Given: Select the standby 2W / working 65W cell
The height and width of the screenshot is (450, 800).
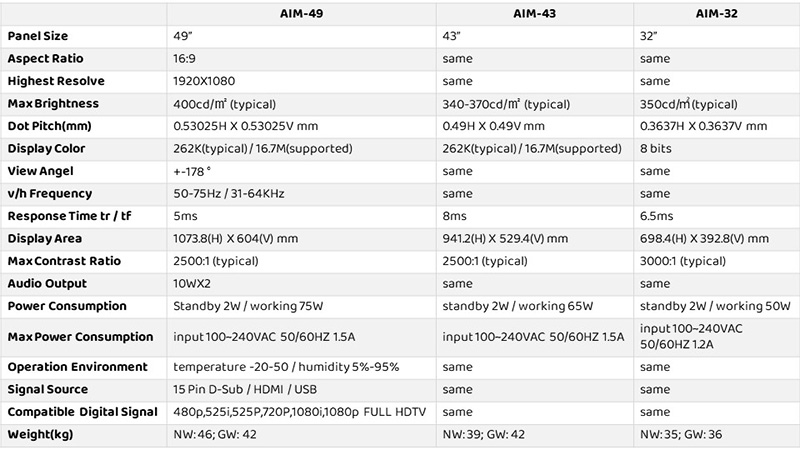Looking at the screenshot, I should tap(518, 306).
